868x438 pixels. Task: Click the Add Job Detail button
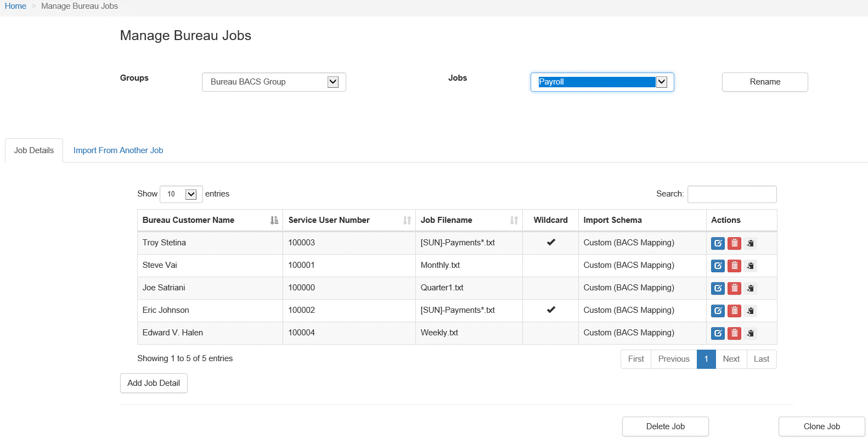[154, 383]
